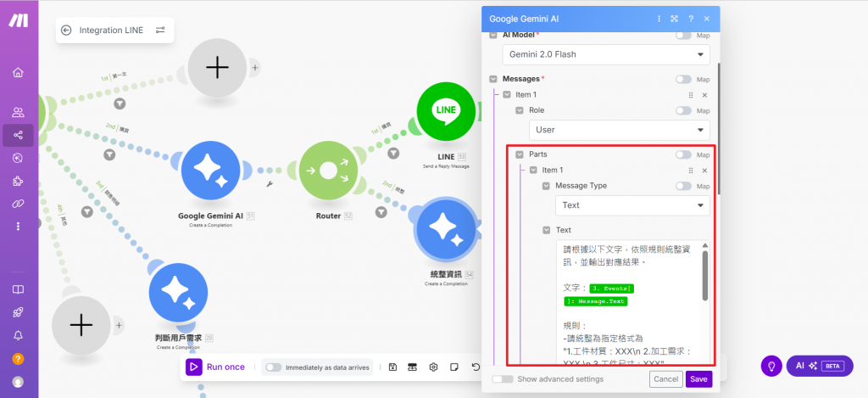Click the top empty plus module
The height and width of the screenshot is (398, 868).
click(x=217, y=68)
